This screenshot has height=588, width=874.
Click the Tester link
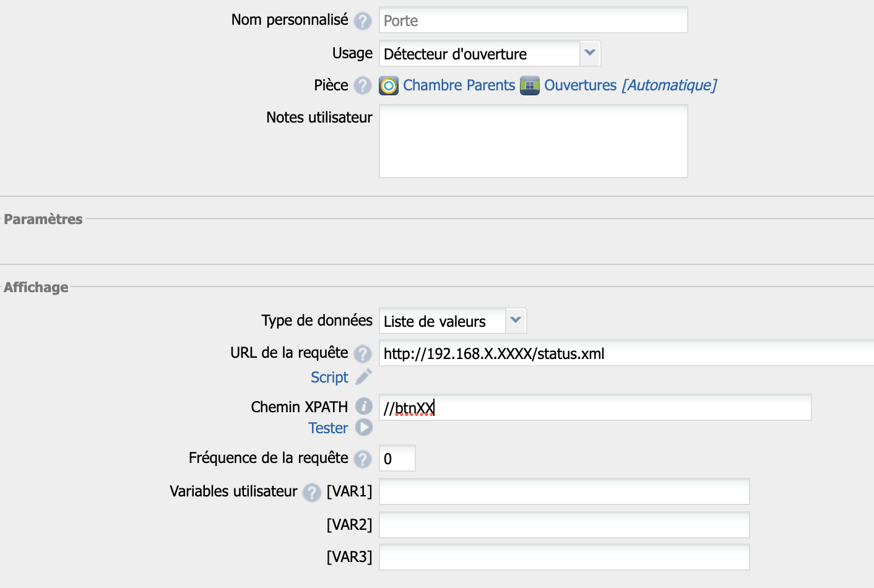[x=328, y=428]
